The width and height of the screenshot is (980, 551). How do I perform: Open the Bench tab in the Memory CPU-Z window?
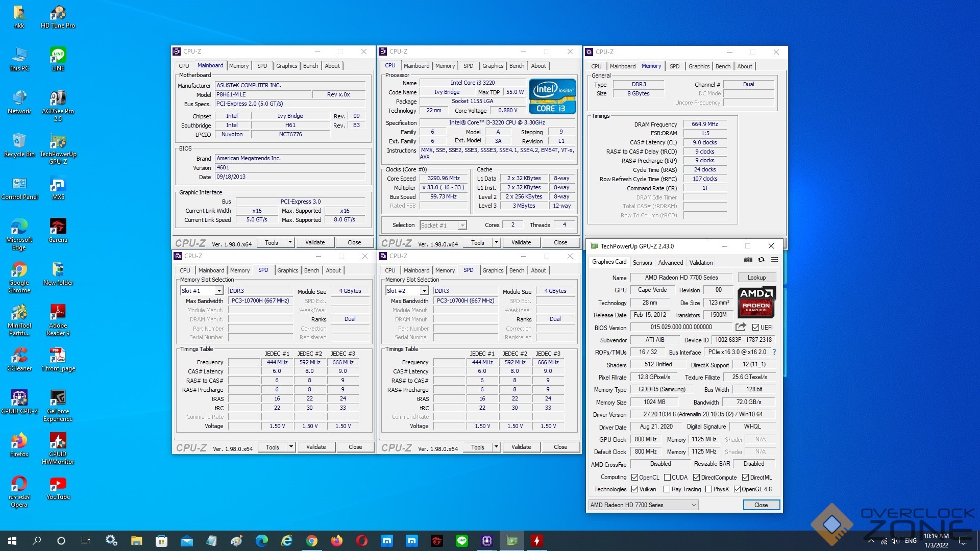click(723, 66)
